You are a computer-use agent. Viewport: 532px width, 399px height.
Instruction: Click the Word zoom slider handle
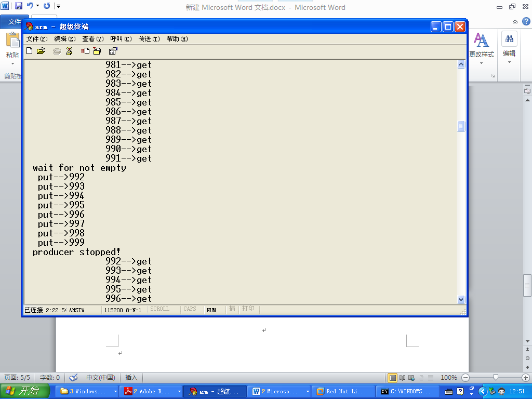pyautogui.click(x=496, y=378)
